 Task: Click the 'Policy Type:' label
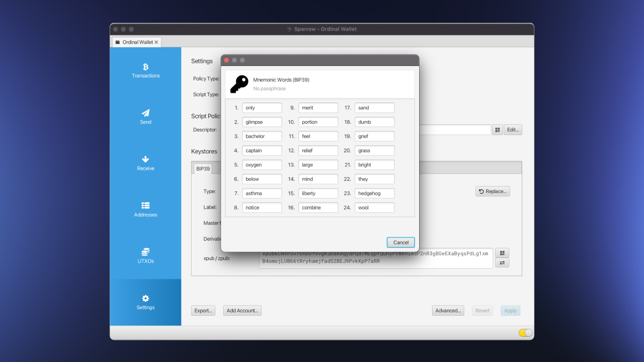click(x=206, y=79)
